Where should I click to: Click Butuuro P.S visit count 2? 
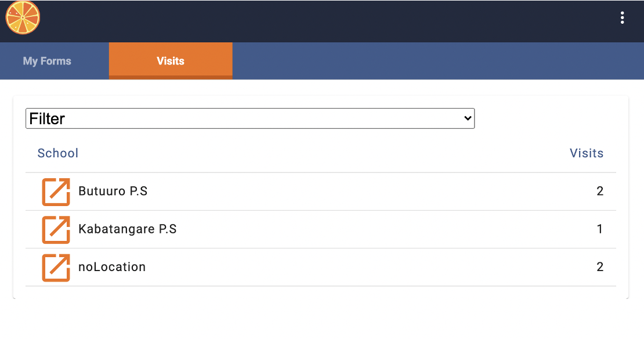tap(600, 192)
